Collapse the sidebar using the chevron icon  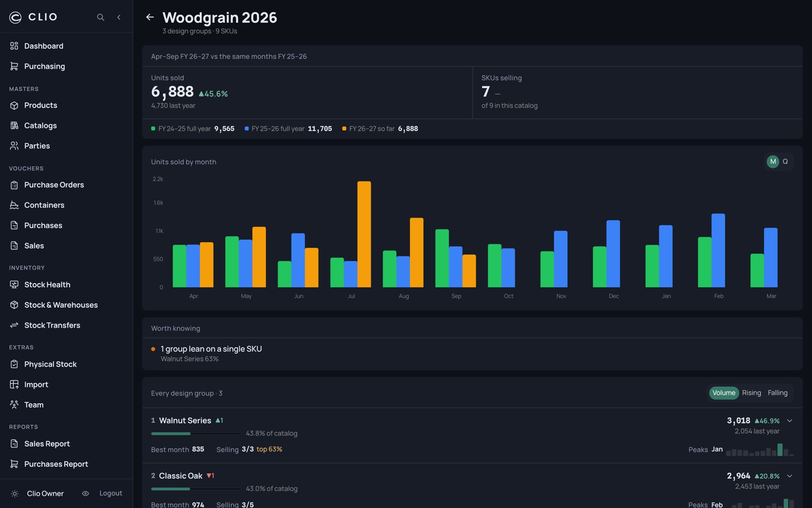pos(119,17)
